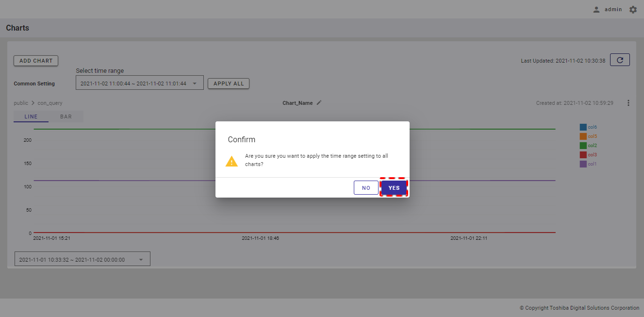
Task: Click the refresh charts icon button
Action: 620,60
